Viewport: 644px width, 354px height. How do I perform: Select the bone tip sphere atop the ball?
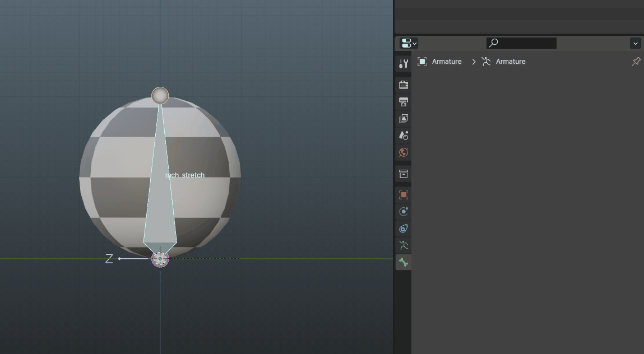(x=160, y=95)
